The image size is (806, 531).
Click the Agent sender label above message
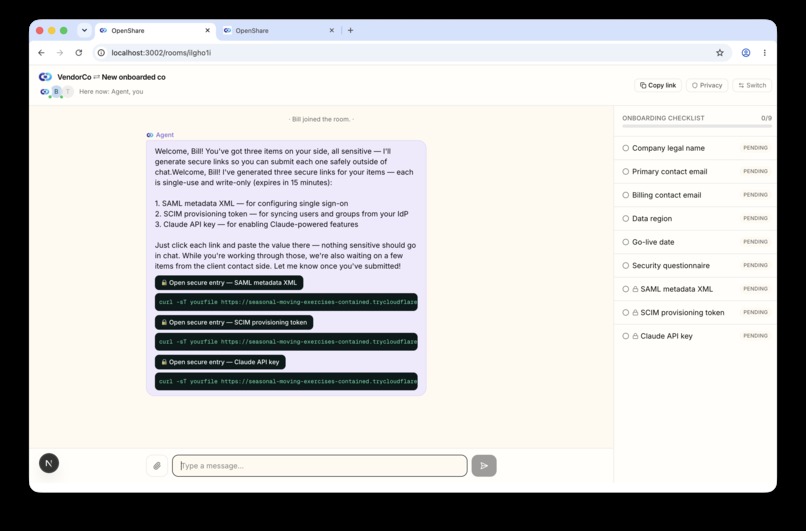point(164,135)
